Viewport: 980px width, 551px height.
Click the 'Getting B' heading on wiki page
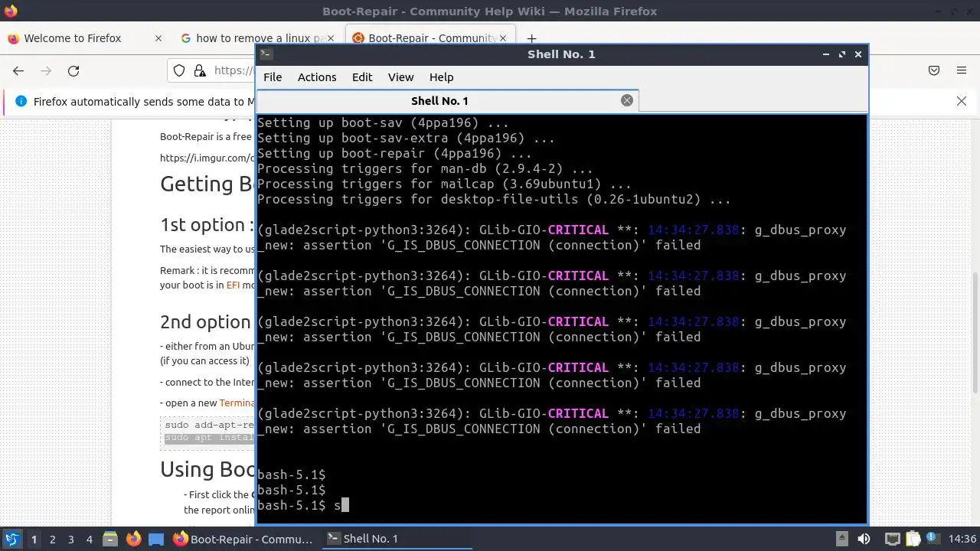coord(207,184)
